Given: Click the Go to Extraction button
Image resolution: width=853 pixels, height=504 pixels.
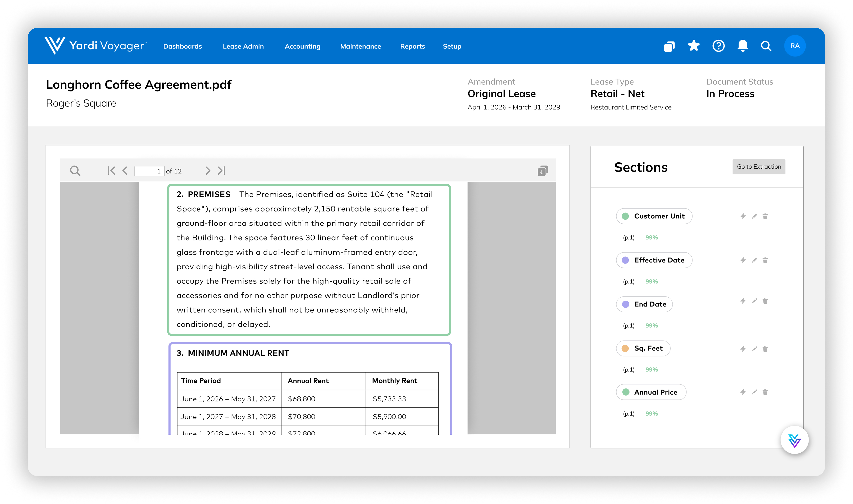Looking at the screenshot, I should 758,167.
